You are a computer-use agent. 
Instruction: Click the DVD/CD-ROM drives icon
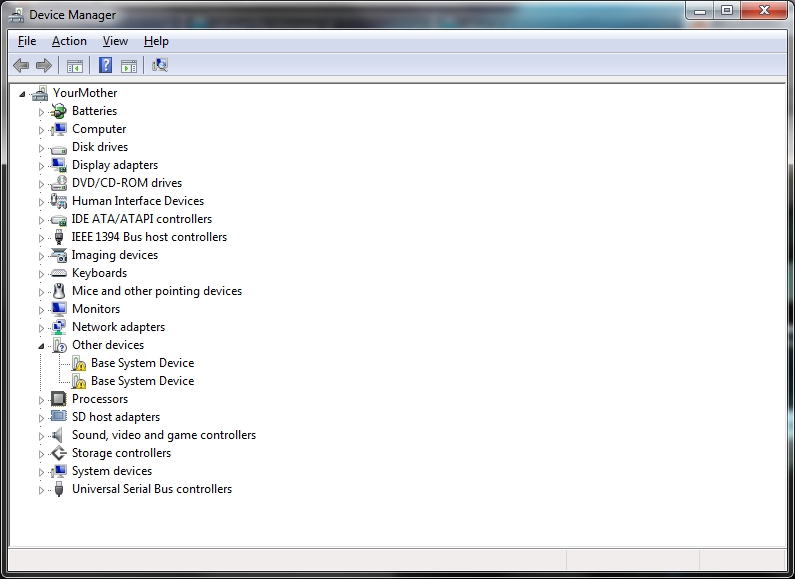coord(59,183)
